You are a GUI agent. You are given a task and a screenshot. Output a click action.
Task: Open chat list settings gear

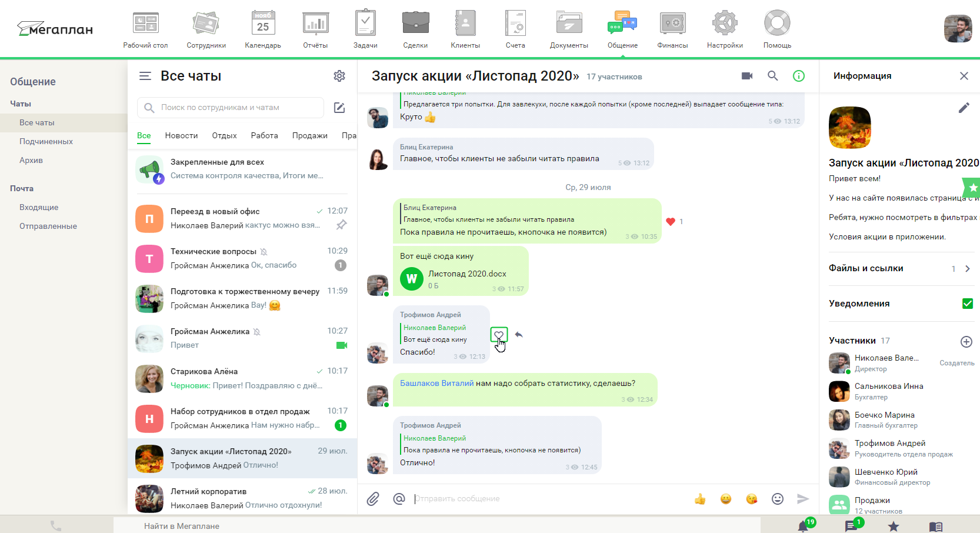(x=339, y=76)
